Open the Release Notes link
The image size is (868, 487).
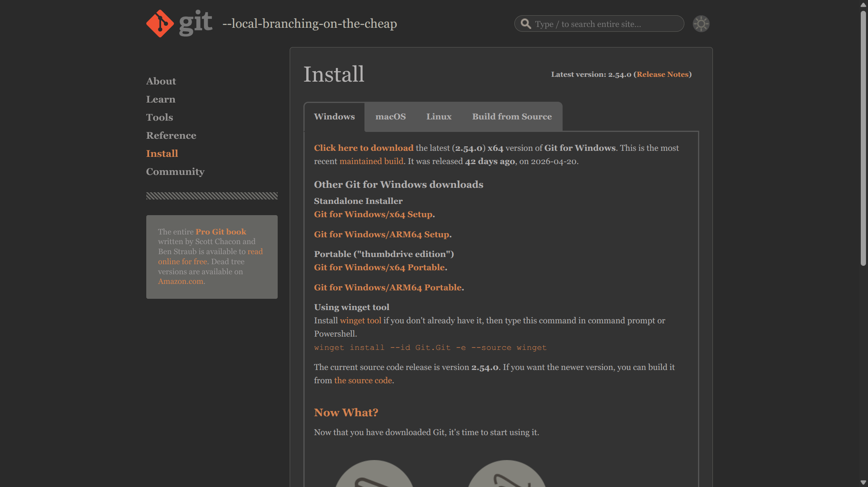coord(663,74)
